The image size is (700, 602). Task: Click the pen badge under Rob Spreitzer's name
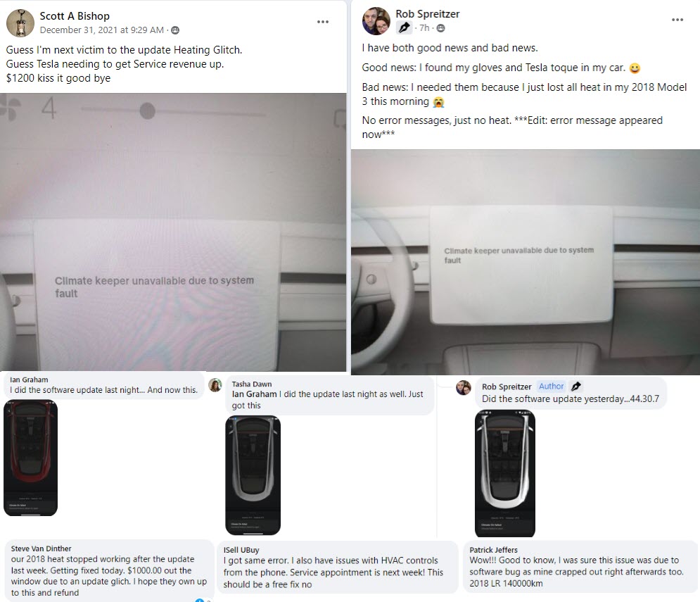tap(404, 27)
